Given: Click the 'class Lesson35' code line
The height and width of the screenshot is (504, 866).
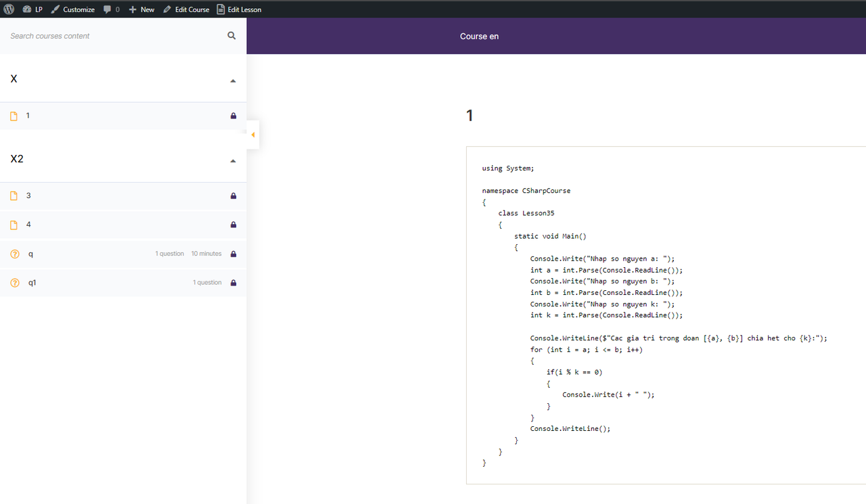Looking at the screenshot, I should pos(526,213).
